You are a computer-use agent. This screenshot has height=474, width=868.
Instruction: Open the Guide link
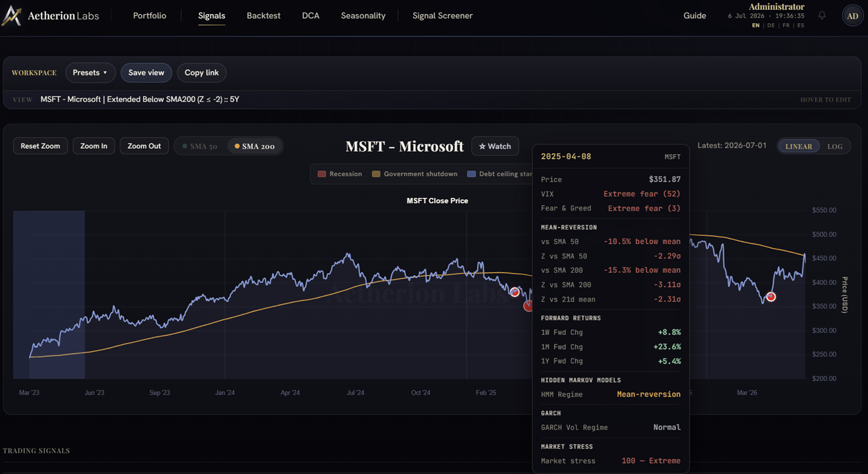pyautogui.click(x=695, y=16)
